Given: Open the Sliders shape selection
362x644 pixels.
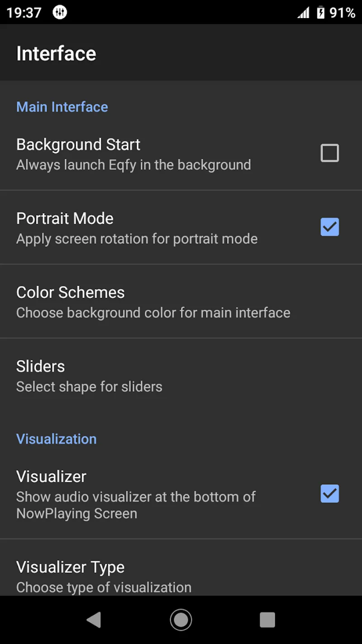Looking at the screenshot, I should (x=181, y=375).
